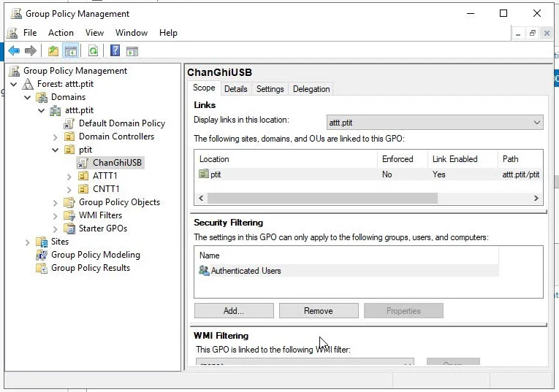This screenshot has height=392, width=559.
Task: Click the Remove button
Action: point(319,311)
